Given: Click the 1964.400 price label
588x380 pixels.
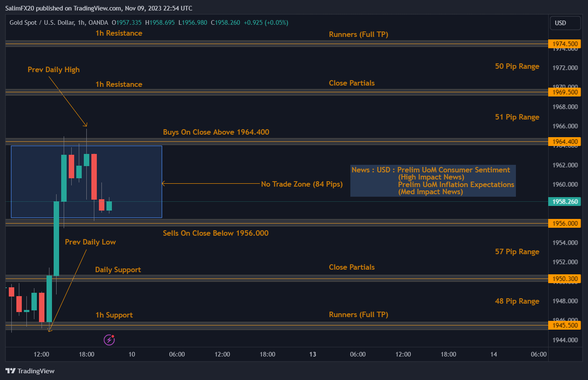Looking at the screenshot, I should coord(565,141).
